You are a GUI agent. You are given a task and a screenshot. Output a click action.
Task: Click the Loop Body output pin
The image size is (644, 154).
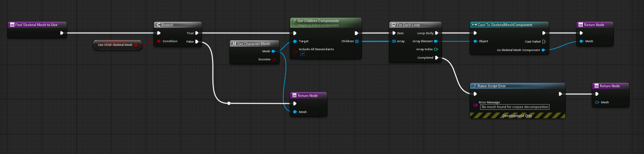[437, 33]
